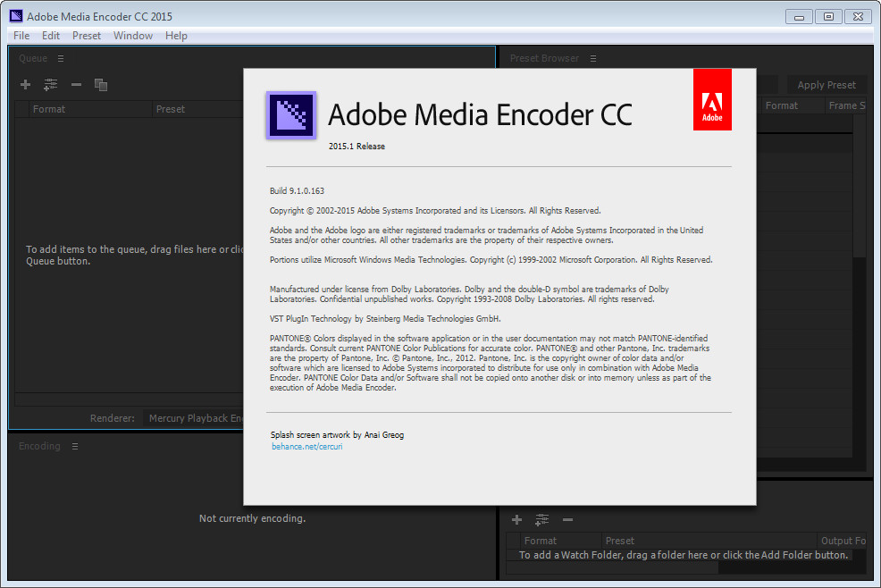Click the Watch Folder remove minus icon
Viewport: 881px width, 588px height.
coord(567,519)
